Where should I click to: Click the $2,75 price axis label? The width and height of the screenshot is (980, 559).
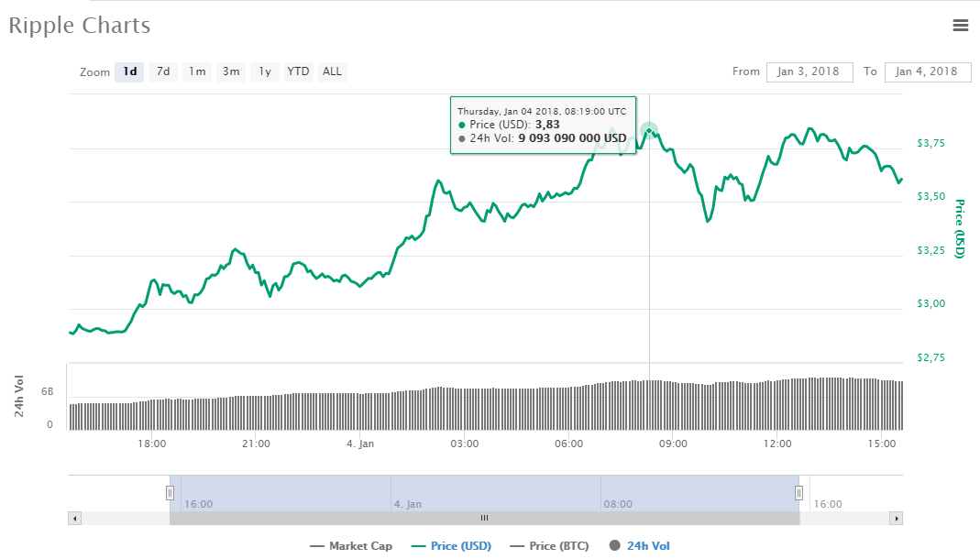coord(930,358)
